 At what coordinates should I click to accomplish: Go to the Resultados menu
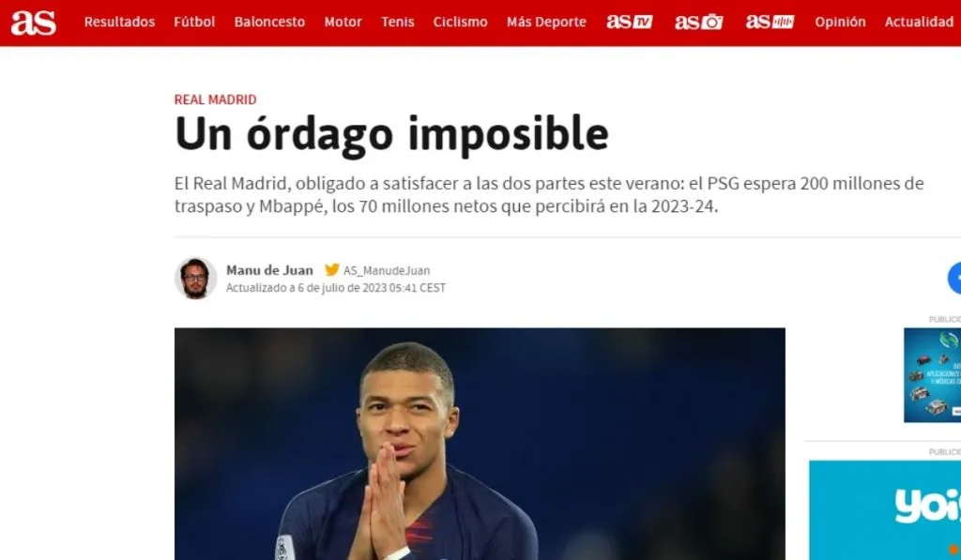pos(119,23)
